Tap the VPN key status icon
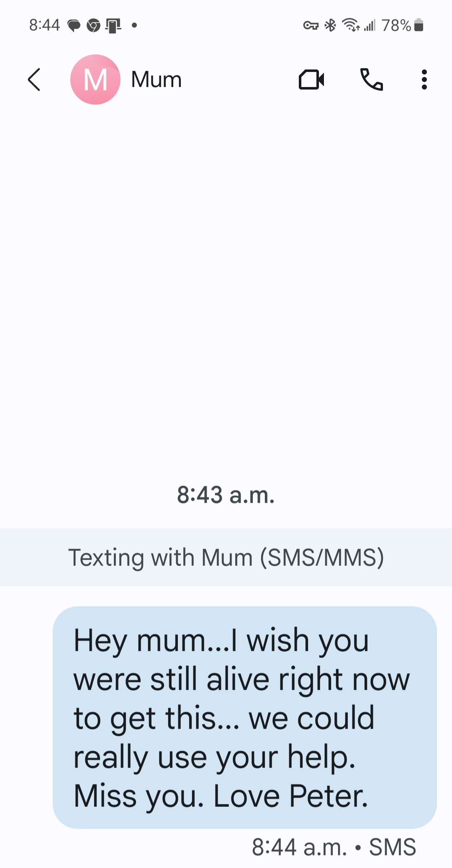The image size is (452, 868). coord(311,26)
